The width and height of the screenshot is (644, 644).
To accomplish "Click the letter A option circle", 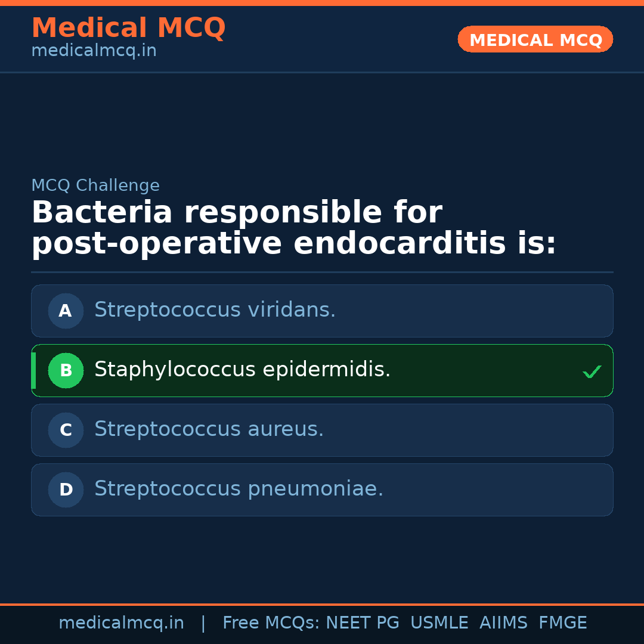I will 66,311.
